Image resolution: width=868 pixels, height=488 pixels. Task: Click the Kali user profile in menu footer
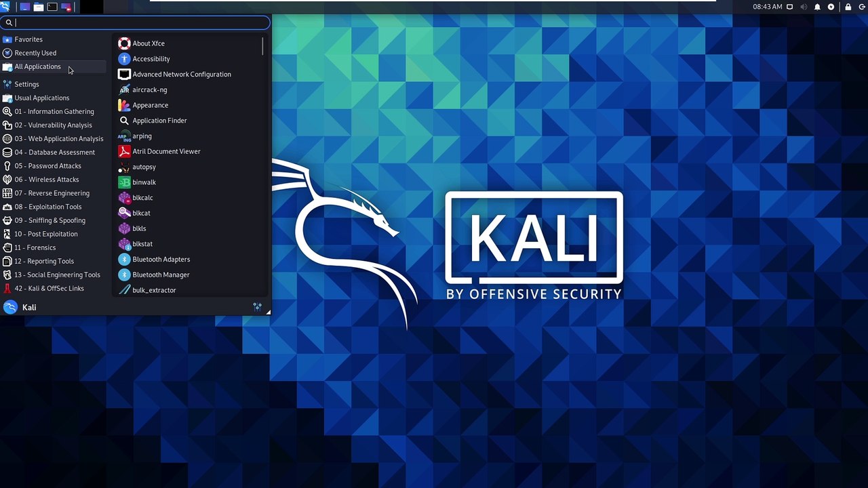(20, 307)
